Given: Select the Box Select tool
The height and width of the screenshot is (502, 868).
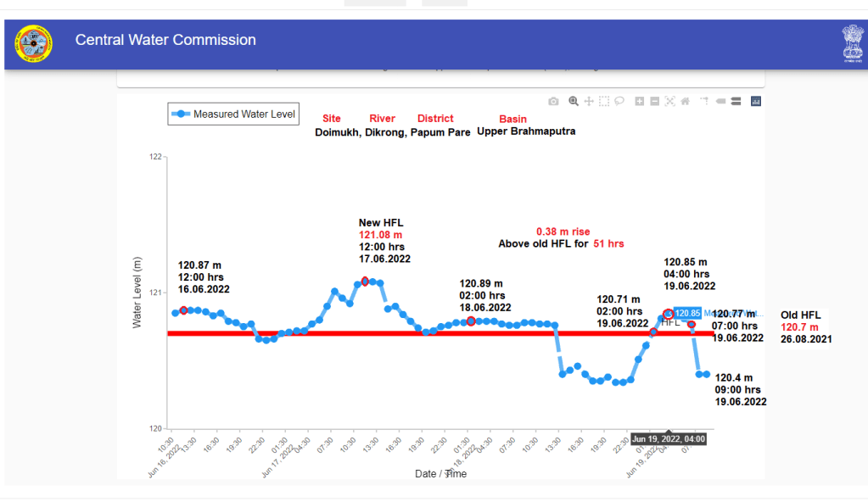Looking at the screenshot, I should [x=604, y=101].
